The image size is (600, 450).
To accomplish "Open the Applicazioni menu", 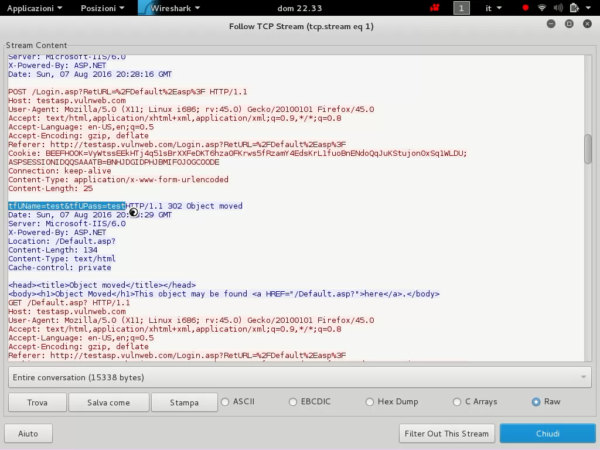I will tap(34, 8).
